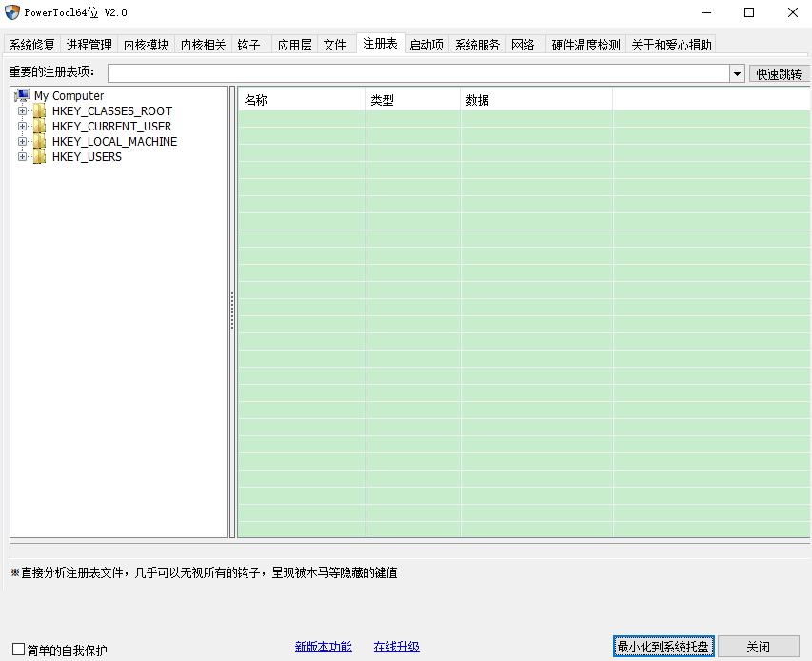Image resolution: width=812 pixels, height=661 pixels.
Task: Expand the HKEY_CLASSES_ROOT tree node
Action: click(x=23, y=110)
